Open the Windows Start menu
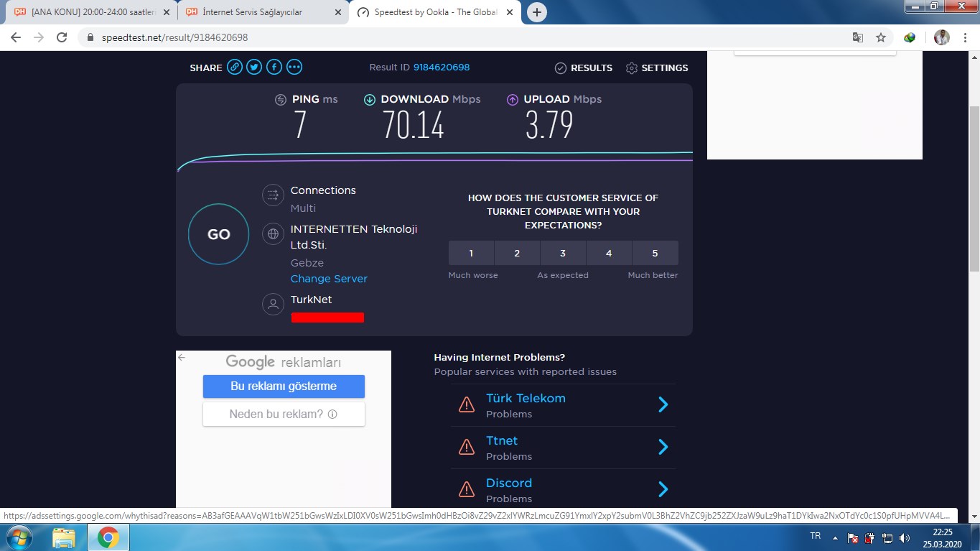980x551 pixels. click(18, 537)
